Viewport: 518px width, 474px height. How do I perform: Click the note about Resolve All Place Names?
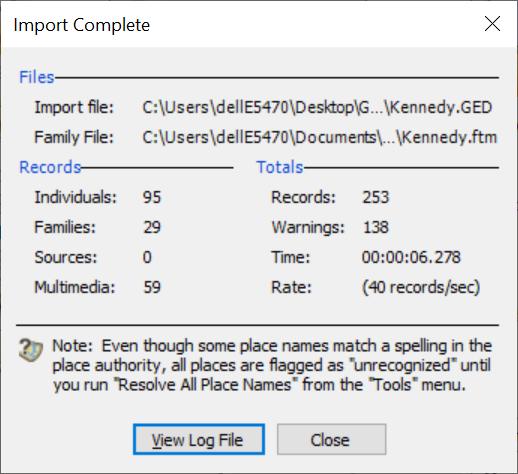(x=272, y=365)
